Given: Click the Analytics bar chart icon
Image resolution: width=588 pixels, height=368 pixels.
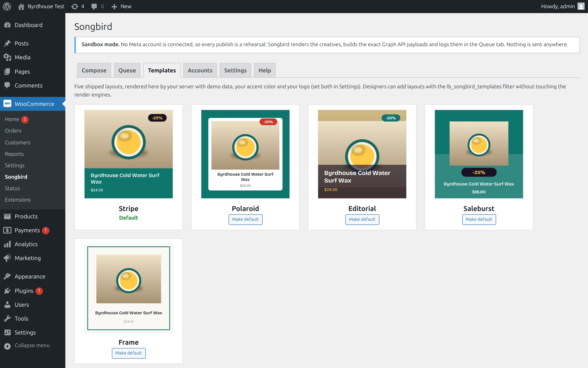Looking at the screenshot, I should (7, 244).
